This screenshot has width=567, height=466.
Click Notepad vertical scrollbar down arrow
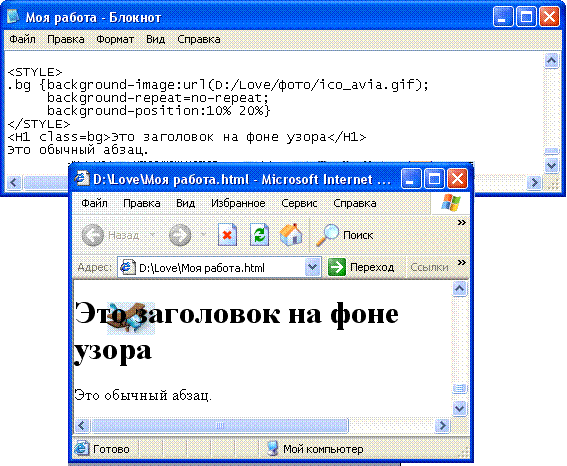[x=551, y=166]
